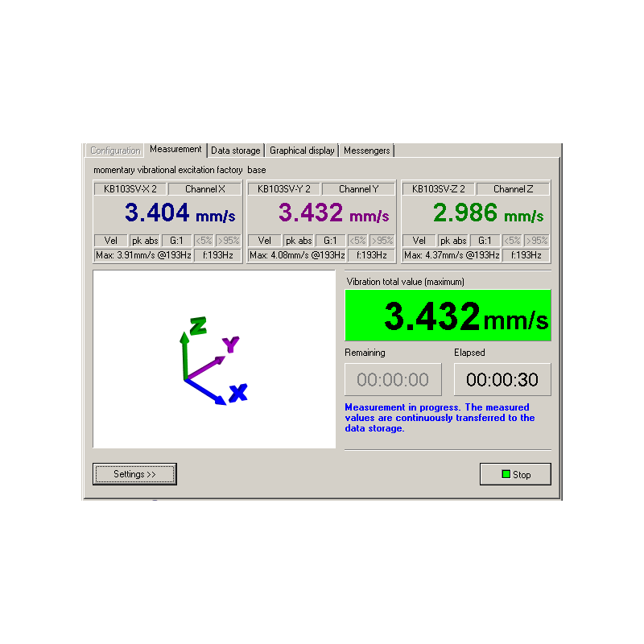644x644 pixels.
Task: Click the Settings >> button
Action: click(134, 474)
